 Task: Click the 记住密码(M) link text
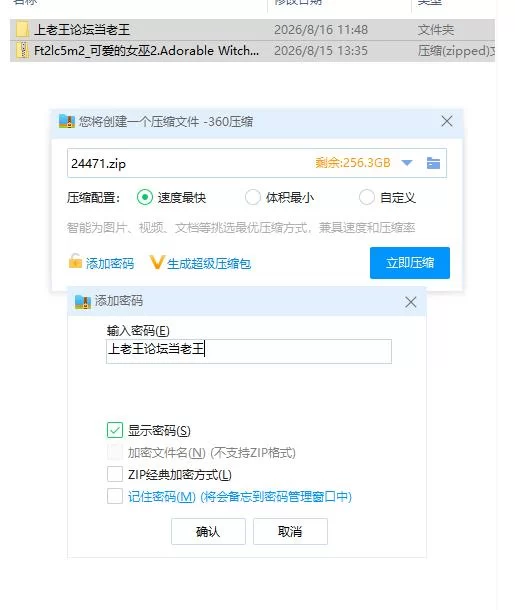coord(240,497)
